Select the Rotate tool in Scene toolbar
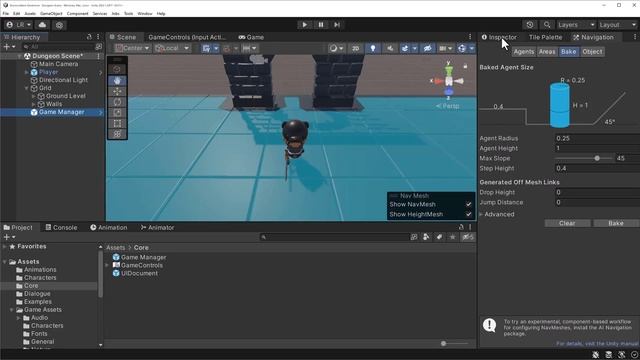640x360 pixels. point(117,102)
